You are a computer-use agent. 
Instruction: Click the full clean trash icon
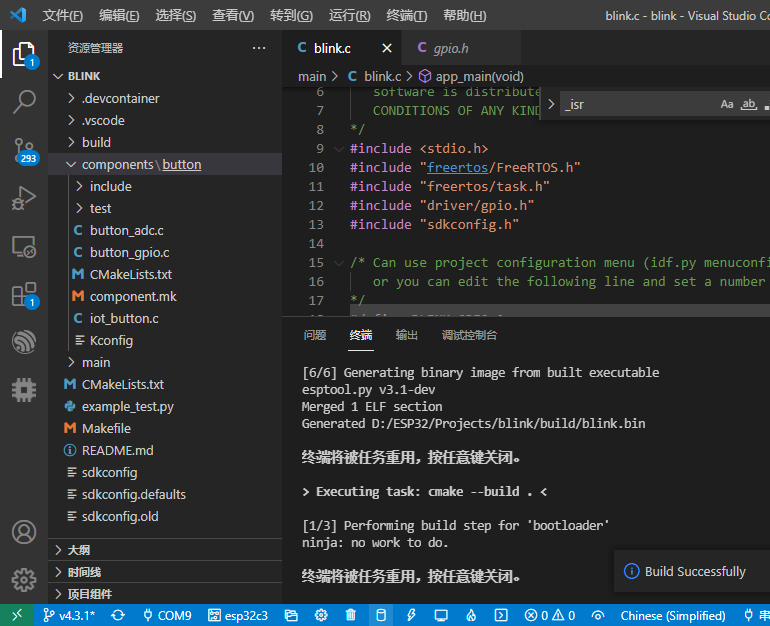[x=351, y=615]
